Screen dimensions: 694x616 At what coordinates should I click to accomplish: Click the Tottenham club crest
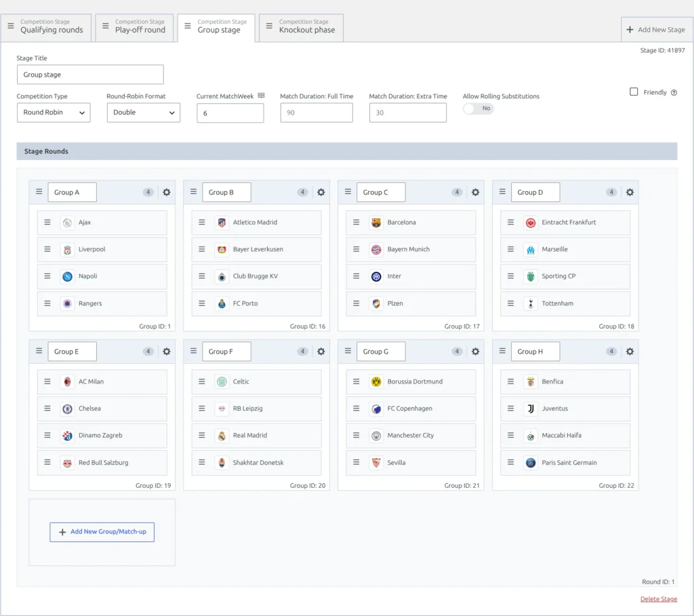[531, 304]
